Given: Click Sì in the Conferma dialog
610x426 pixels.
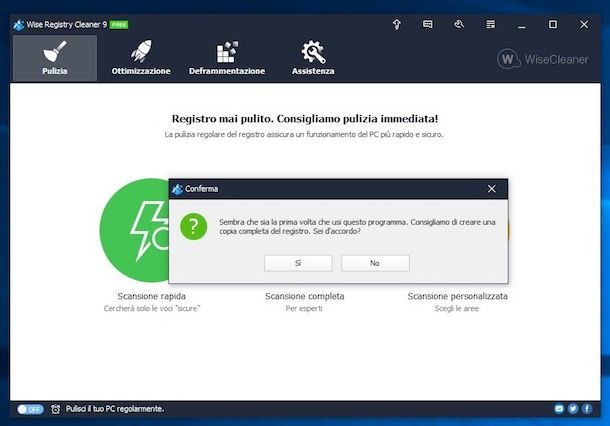Looking at the screenshot, I should (298, 263).
